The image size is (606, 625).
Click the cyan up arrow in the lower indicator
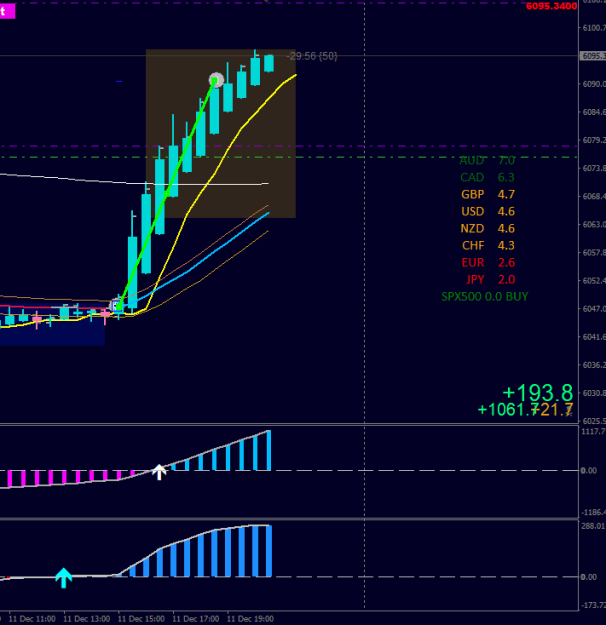coord(63,578)
